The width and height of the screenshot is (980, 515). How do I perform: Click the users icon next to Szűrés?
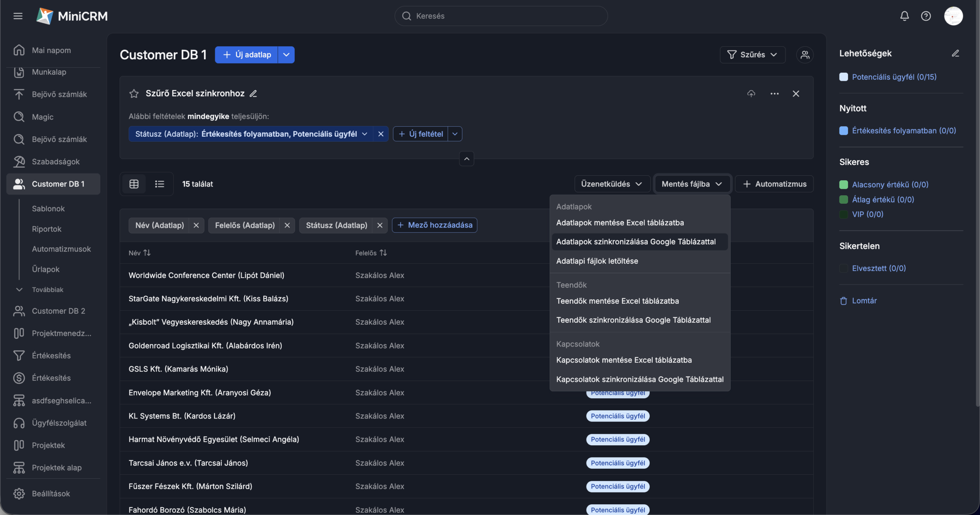(x=805, y=55)
